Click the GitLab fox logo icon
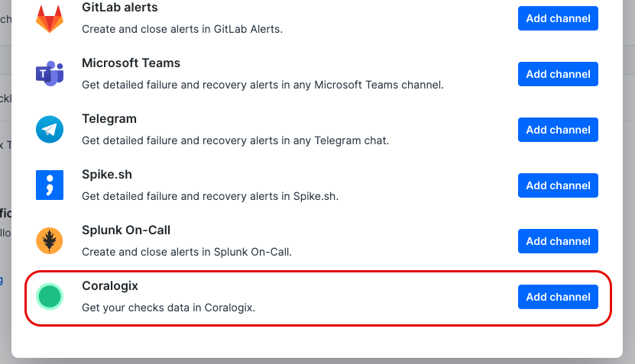635x364 pixels. coord(50,19)
